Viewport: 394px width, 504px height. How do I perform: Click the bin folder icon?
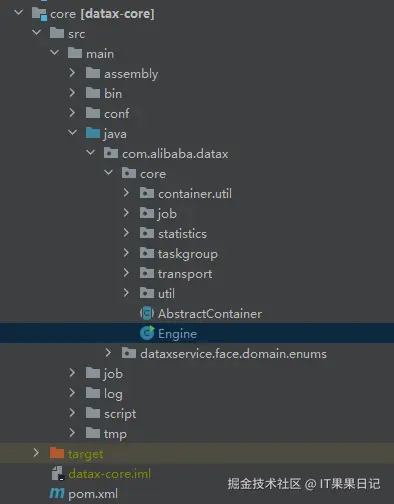93,93
